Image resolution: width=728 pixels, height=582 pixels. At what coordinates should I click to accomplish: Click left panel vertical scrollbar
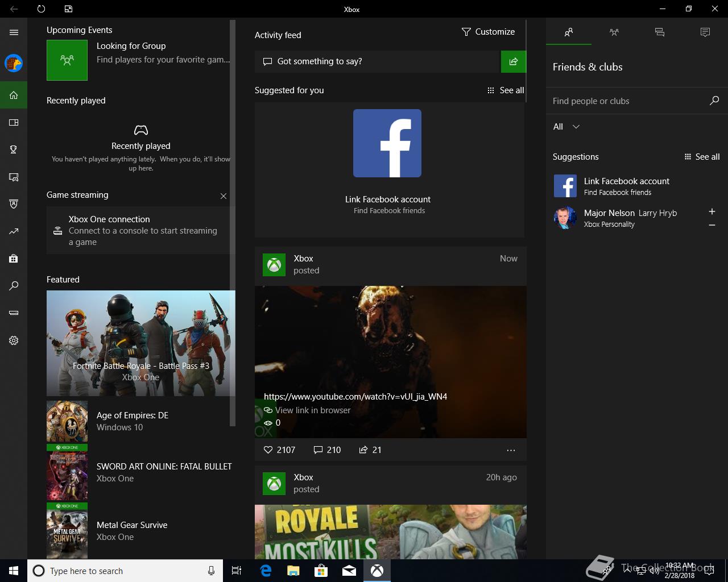pos(232,223)
